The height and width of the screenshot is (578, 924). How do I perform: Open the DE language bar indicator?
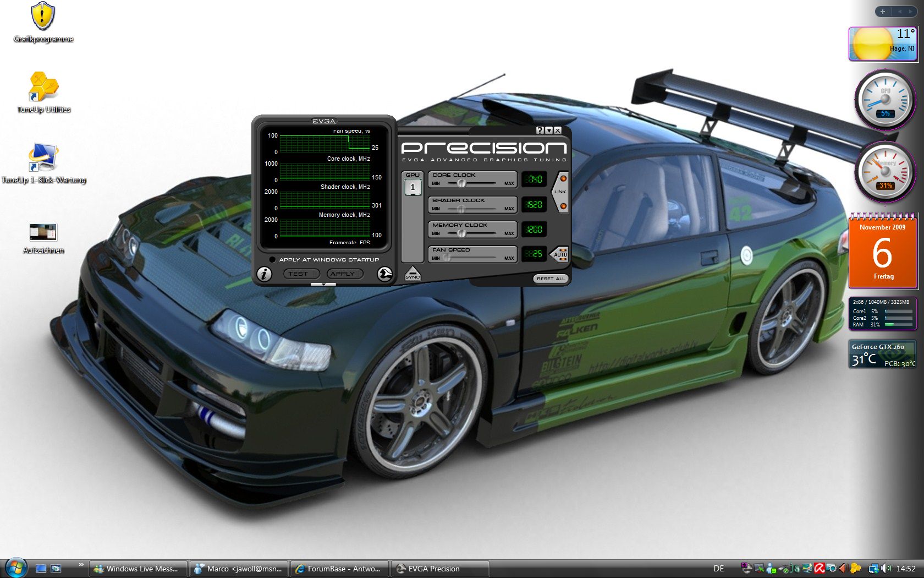[x=719, y=569]
